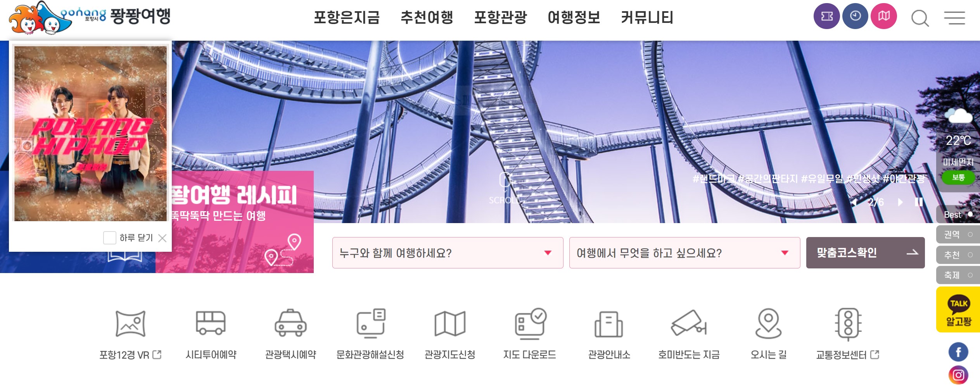Open the Facebook icon in side rail
This screenshot has height=385, width=980.
pos(958,352)
